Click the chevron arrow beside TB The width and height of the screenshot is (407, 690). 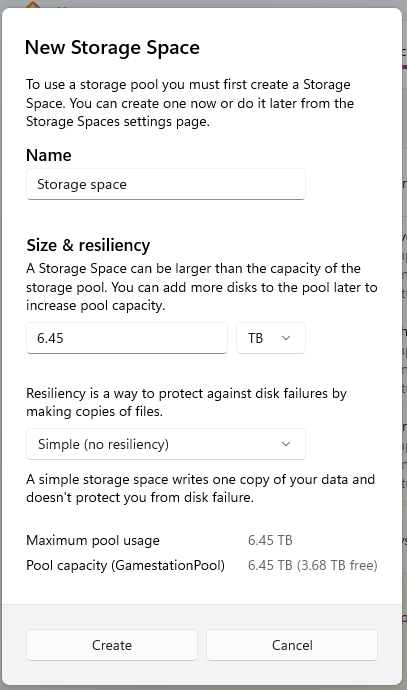tap(286, 338)
